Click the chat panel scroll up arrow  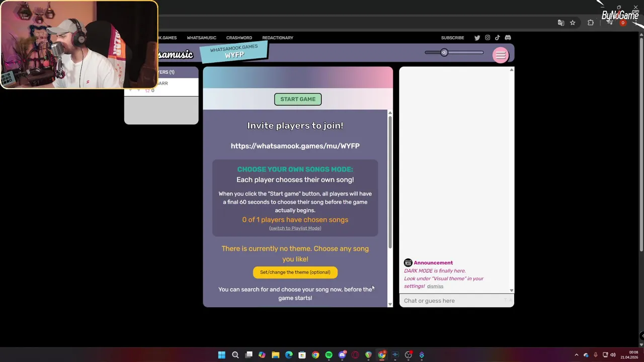tap(512, 69)
